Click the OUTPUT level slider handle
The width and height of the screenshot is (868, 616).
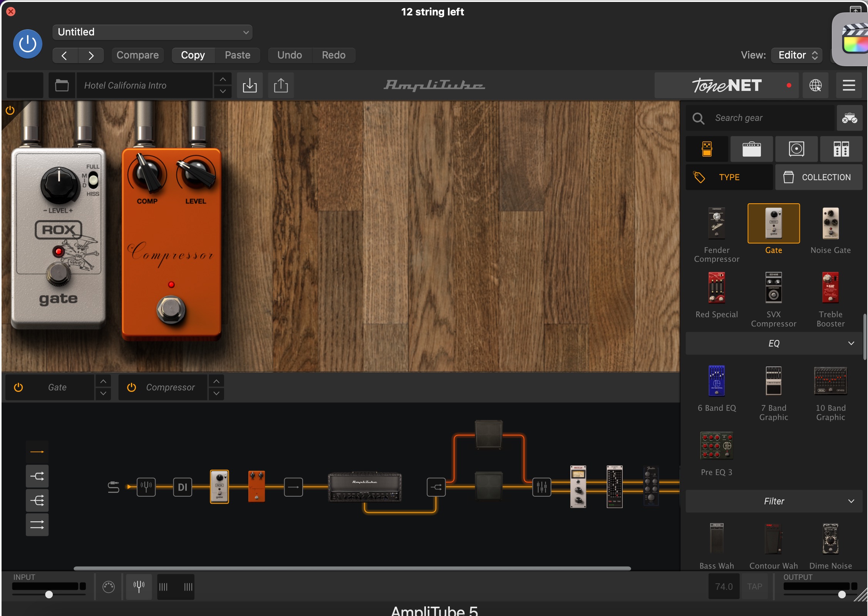(842, 594)
